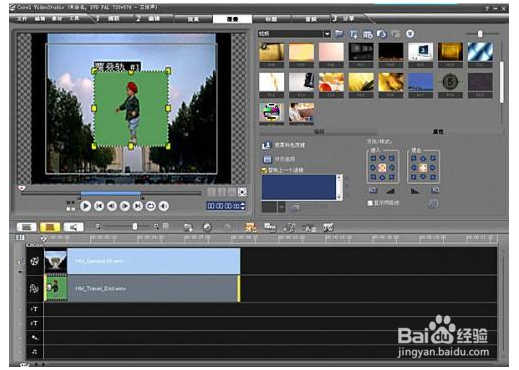Image resolution: width=519 pixels, height=370 pixels.
Task: Go to the Share step tab (分享)
Action: [348, 19]
